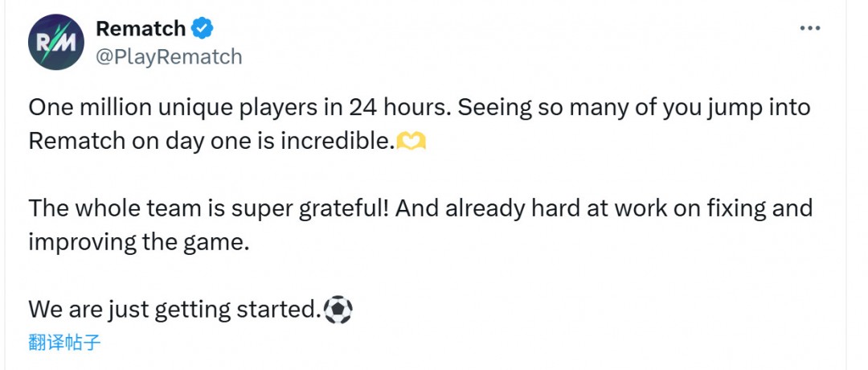Click the word "incredible" in the post
The width and height of the screenshot is (868, 370).
click(x=336, y=142)
